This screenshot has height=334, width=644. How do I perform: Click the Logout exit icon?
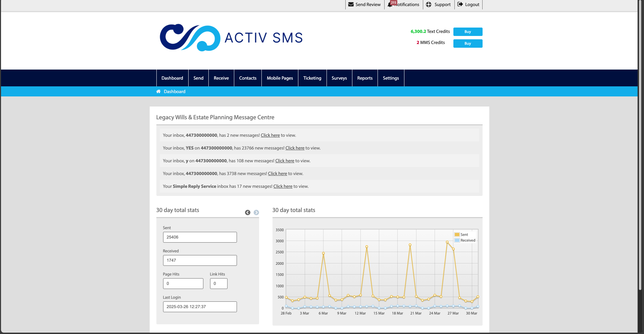(460, 4)
